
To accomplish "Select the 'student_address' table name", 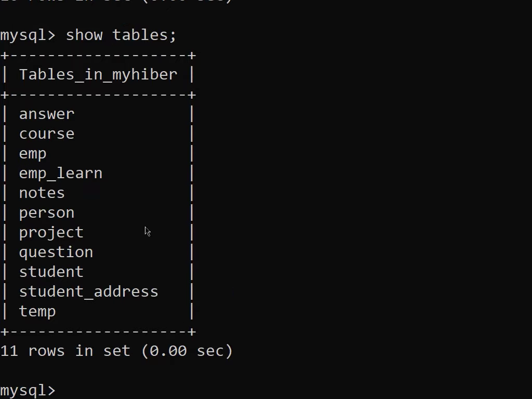I will [88, 292].
